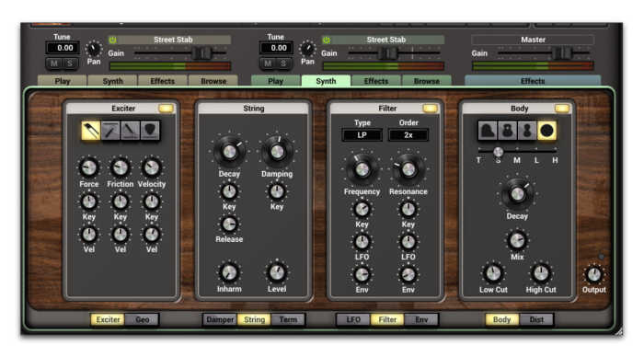The width and height of the screenshot is (644, 357).
Task: Click the String Damping knob
Action: pos(277,152)
